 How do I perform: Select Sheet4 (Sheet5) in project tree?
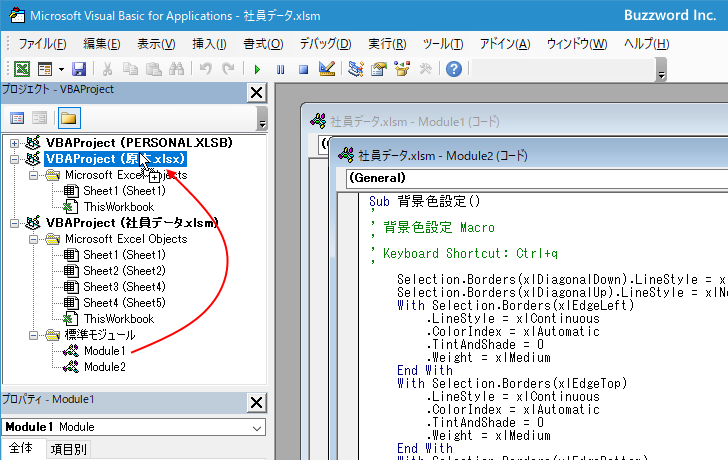point(124,303)
